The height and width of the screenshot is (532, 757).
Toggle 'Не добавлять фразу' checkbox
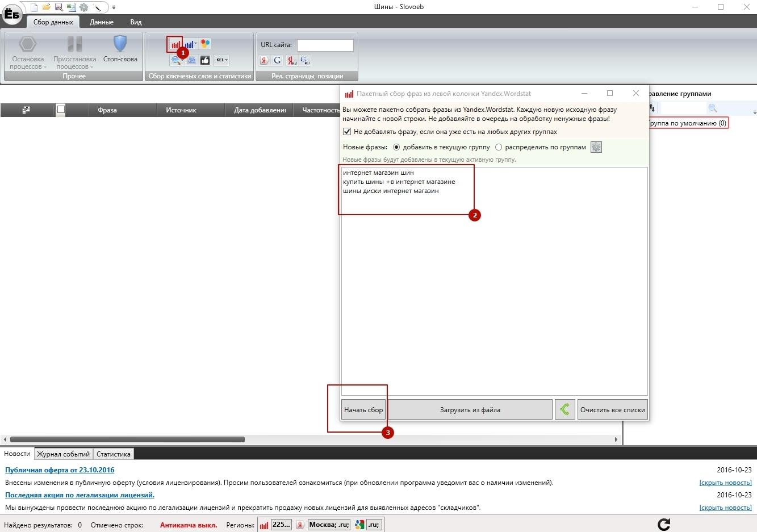click(347, 132)
